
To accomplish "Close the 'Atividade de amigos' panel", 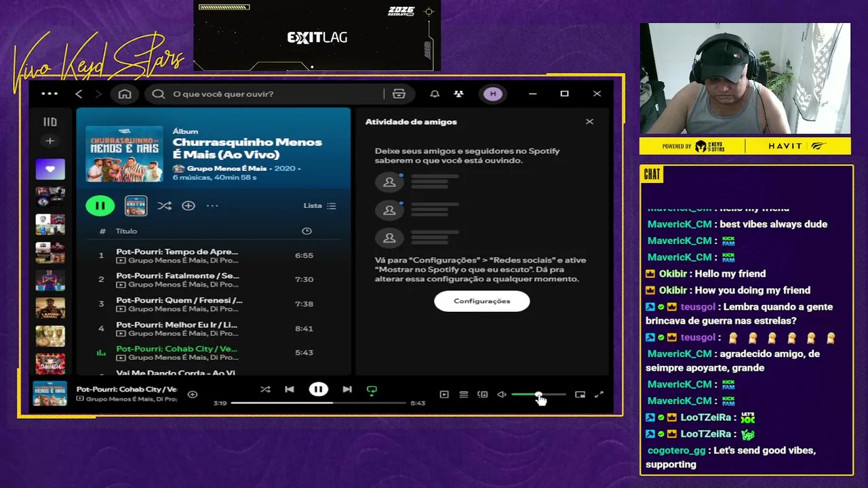I will point(589,122).
